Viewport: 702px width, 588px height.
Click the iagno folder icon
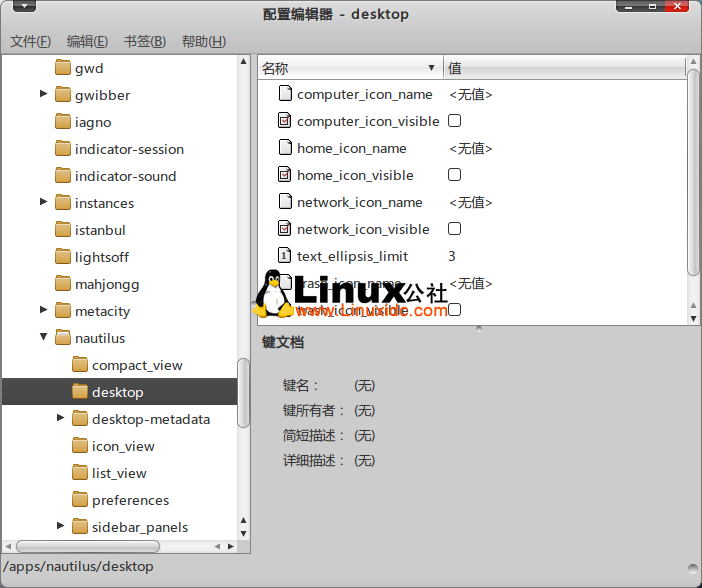tap(63, 122)
